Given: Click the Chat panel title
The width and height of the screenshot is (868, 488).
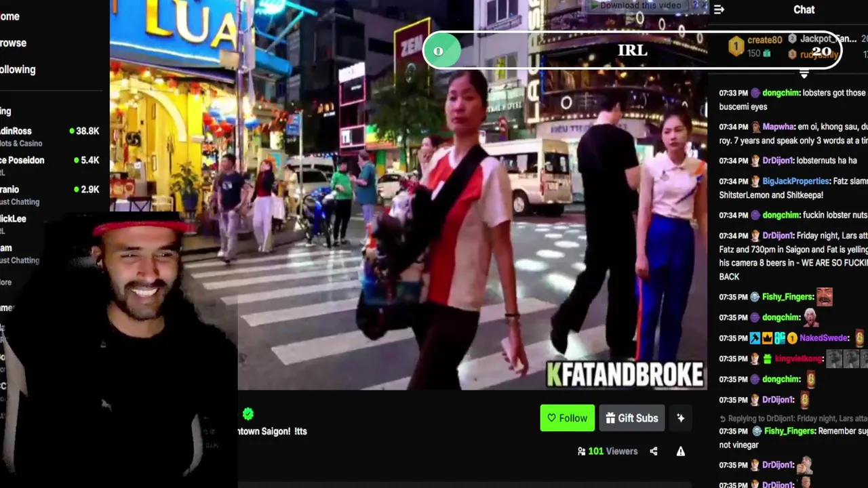Looking at the screenshot, I should click(804, 9).
